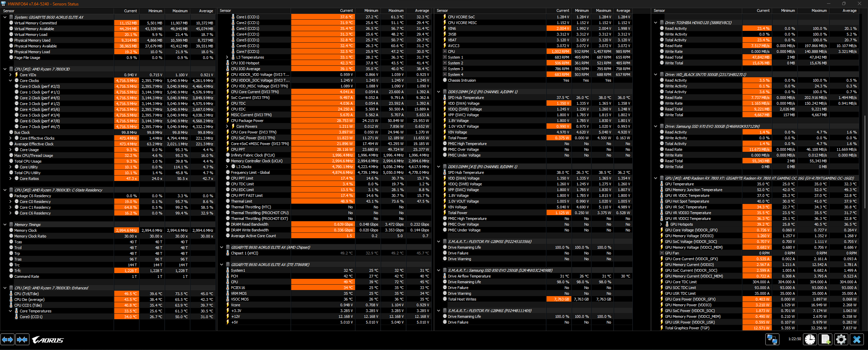Click the bolt icon beside +12V
The width and height of the screenshot is (868, 350).
tap(228, 316)
